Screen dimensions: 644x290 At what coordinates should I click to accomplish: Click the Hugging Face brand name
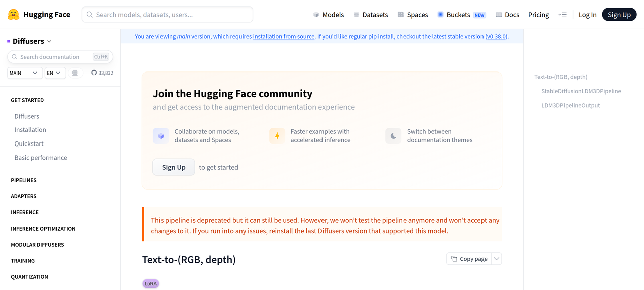coord(47,15)
